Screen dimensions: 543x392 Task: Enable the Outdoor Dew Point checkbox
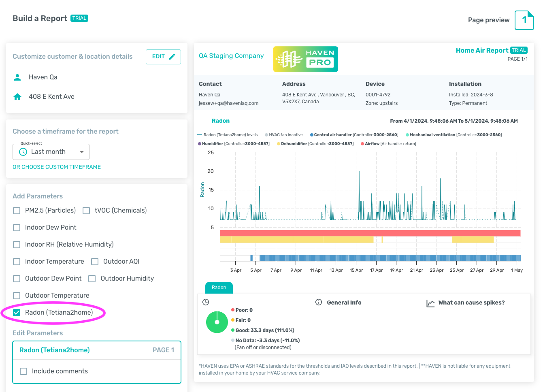coord(17,279)
